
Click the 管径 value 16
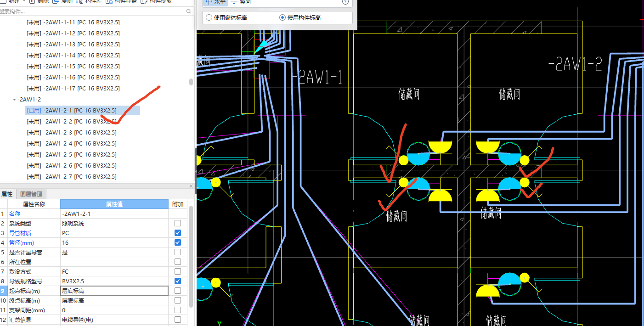pyautogui.click(x=114, y=242)
